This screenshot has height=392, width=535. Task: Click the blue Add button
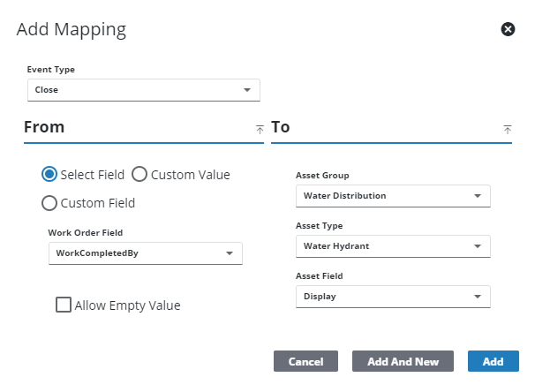[x=493, y=361]
